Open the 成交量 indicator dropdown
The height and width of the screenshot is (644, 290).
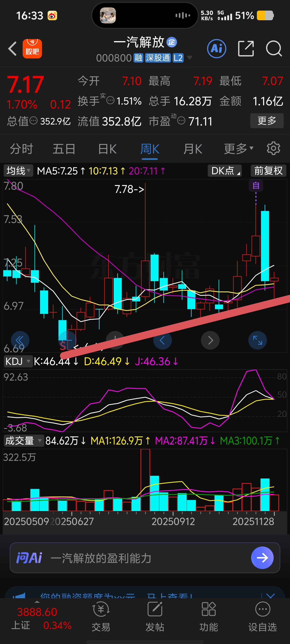[x=23, y=441]
